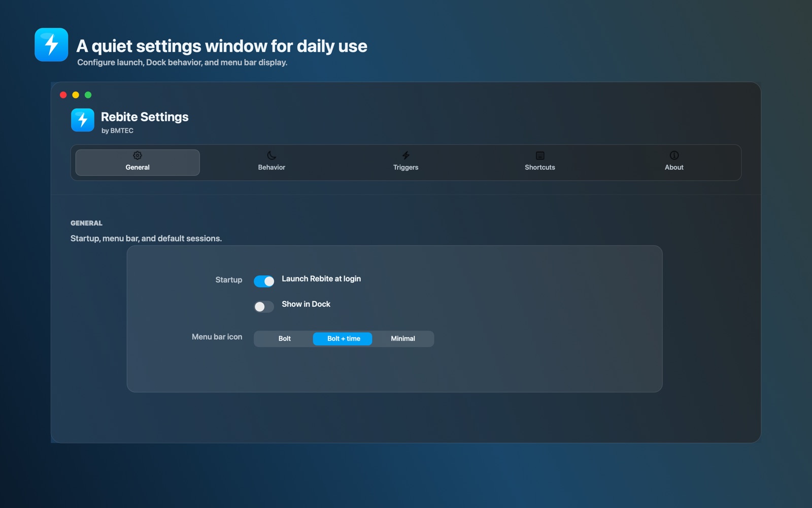Click the Rebite Settings title text

coord(145,117)
